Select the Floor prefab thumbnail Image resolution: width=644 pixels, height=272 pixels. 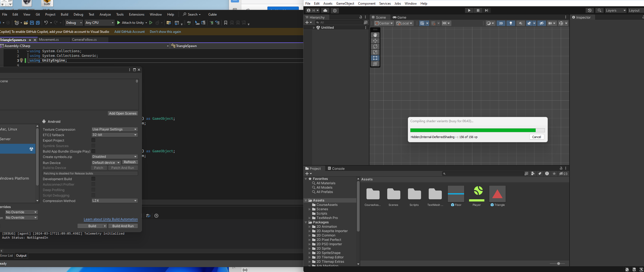point(456,194)
